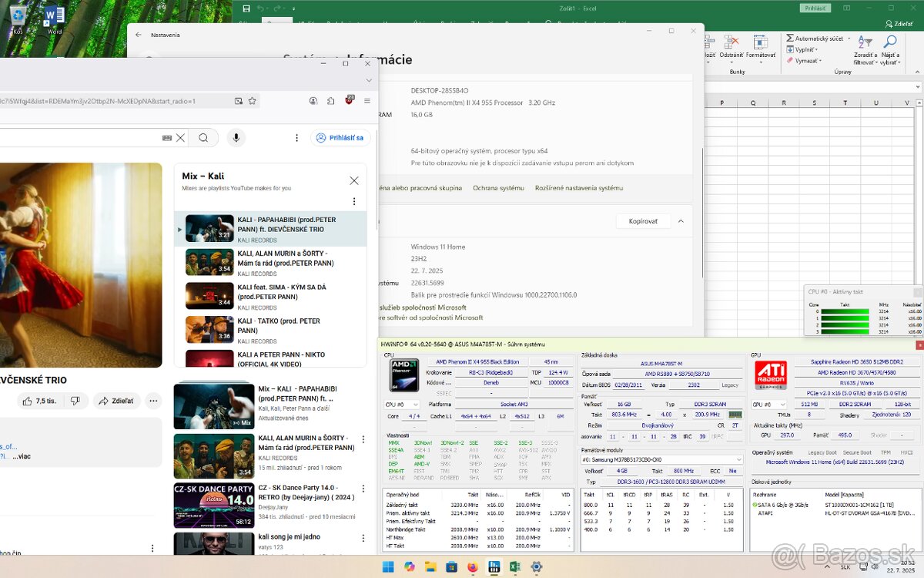Dislike the currently playing video
924x578 pixels.
coord(75,401)
